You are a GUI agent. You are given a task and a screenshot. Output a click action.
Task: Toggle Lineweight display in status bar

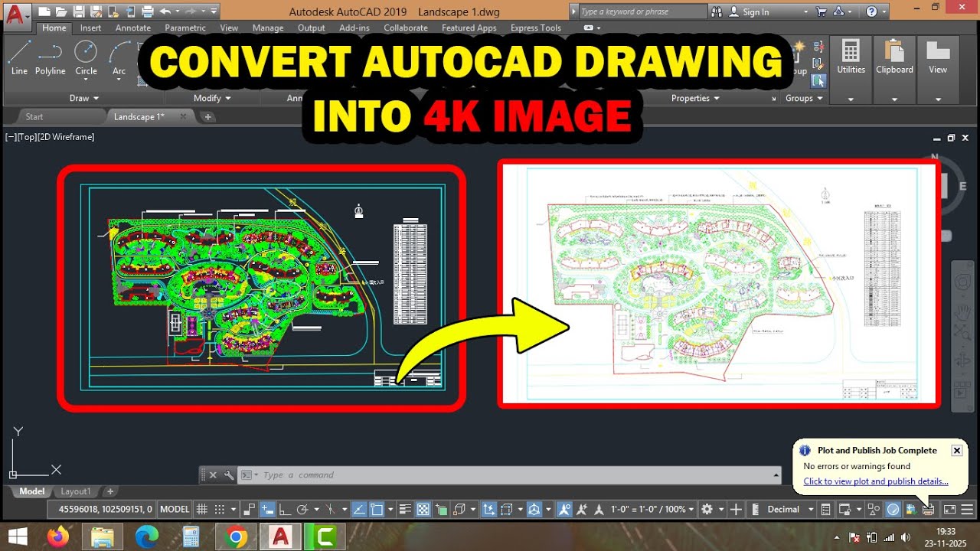[x=405, y=509]
